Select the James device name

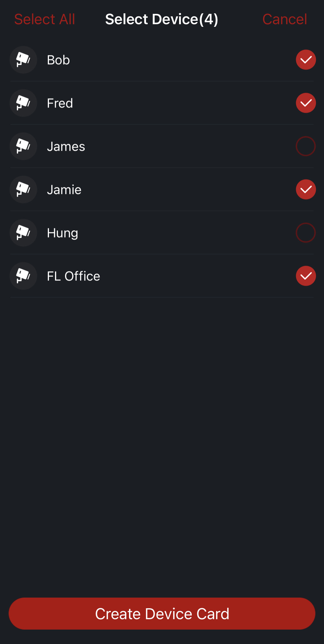pos(66,146)
